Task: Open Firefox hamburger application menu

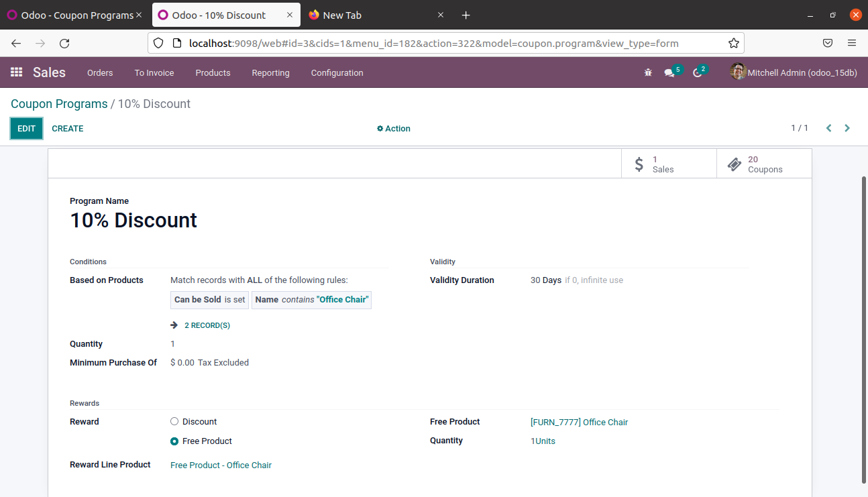Action: (x=852, y=43)
